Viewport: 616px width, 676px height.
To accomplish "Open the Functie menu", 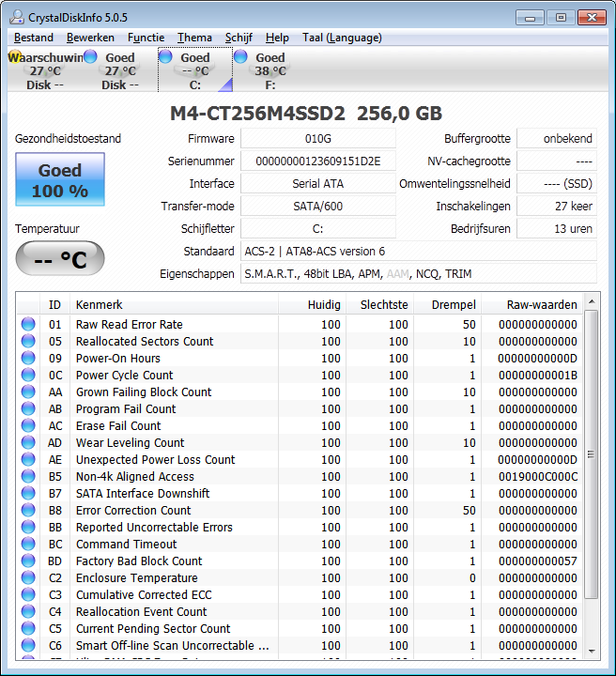I will point(146,38).
